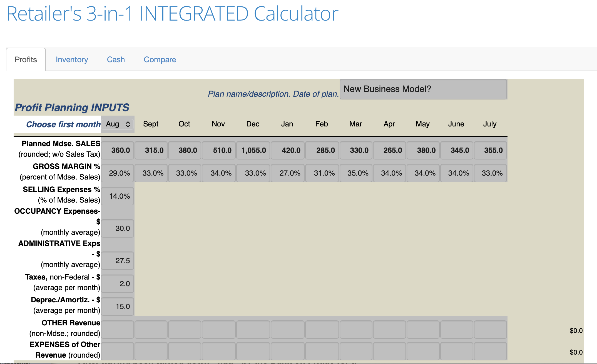The width and height of the screenshot is (597, 364).
Task: Edit June gross margin 34.0%
Action: [457, 173]
